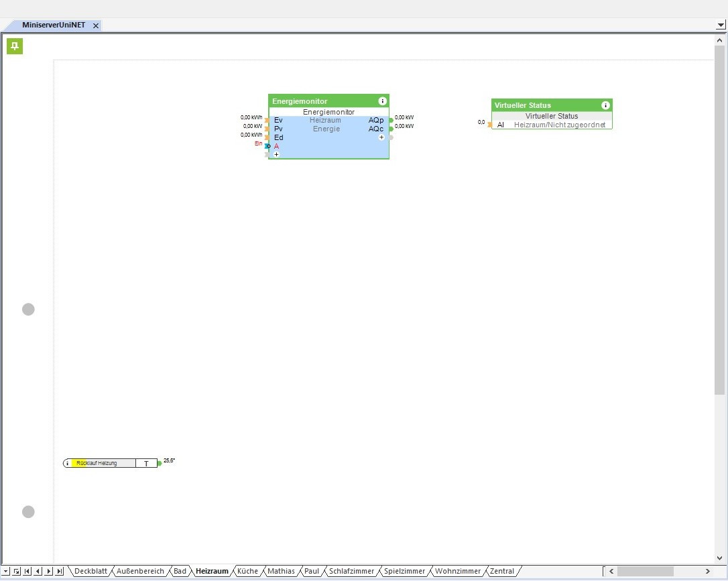The height and width of the screenshot is (581, 728).
Task: Open info on Energiemonitor block
Action: 382,101
